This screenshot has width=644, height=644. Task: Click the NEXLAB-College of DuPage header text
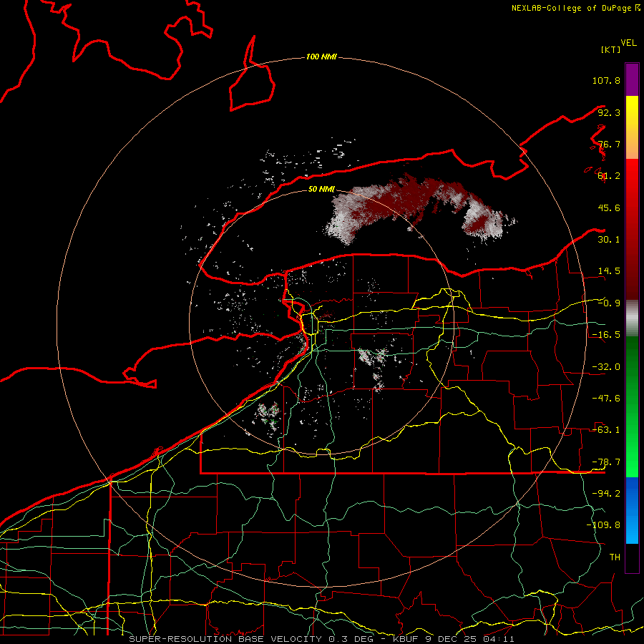[x=575, y=8]
